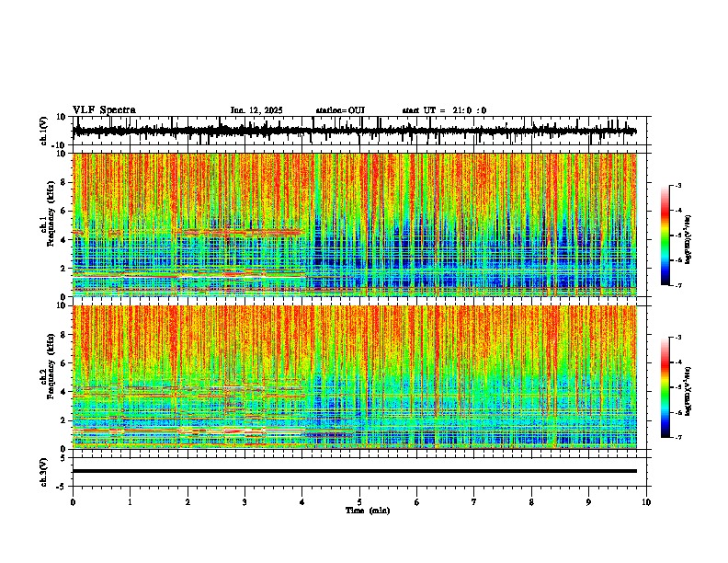Click the "VLF Spectra" title text

coord(104,110)
